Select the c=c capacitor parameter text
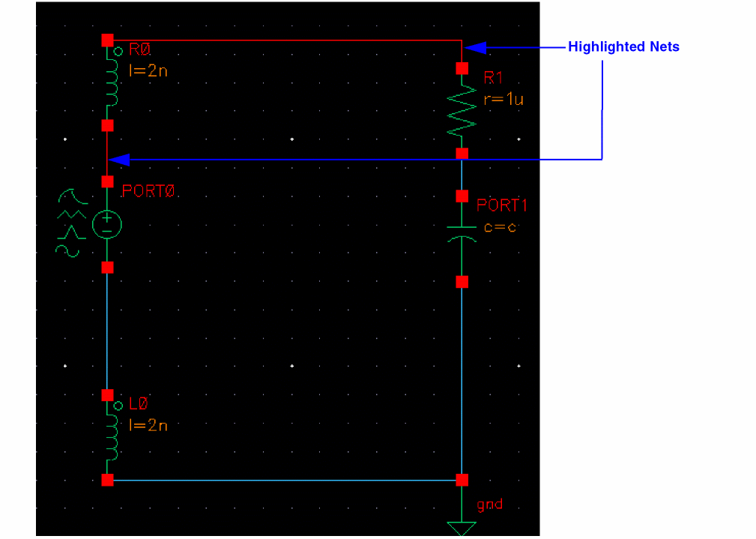Image resolution: width=756 pixels, height=539 pixels. 500,227
